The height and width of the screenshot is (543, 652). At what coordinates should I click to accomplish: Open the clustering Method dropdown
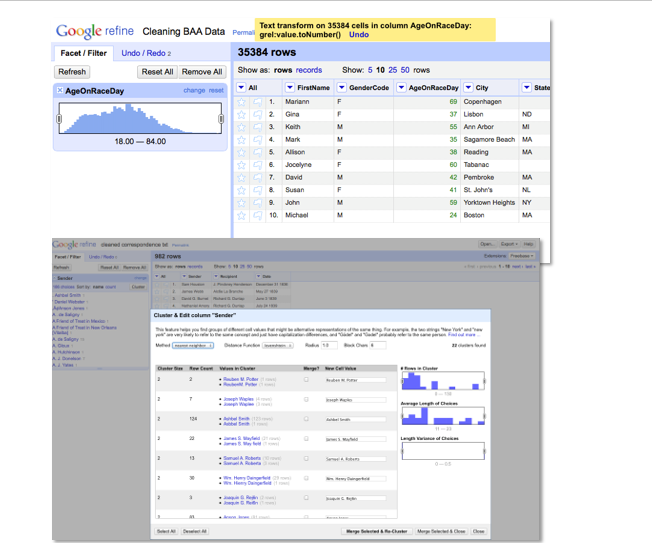pos(193,346)
